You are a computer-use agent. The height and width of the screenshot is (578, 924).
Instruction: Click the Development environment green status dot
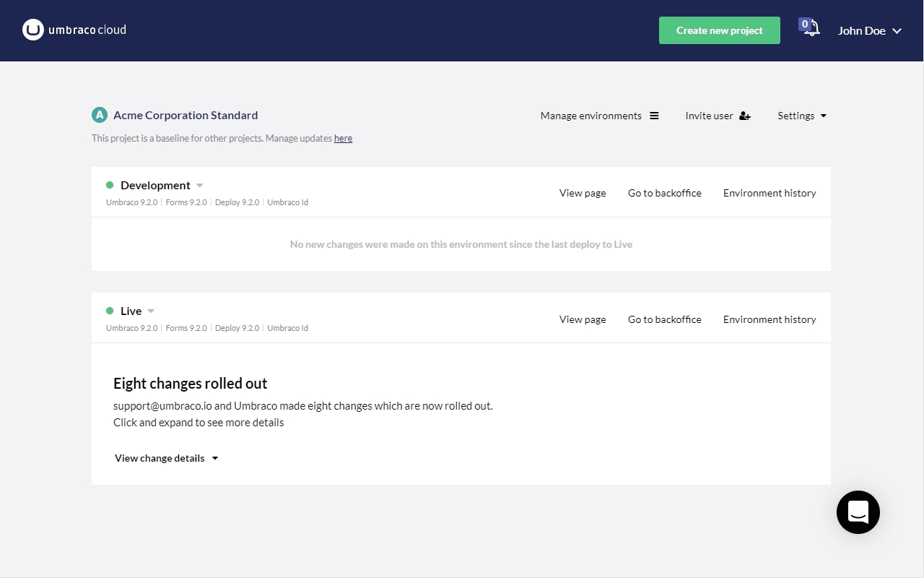(x=110, y=185)
